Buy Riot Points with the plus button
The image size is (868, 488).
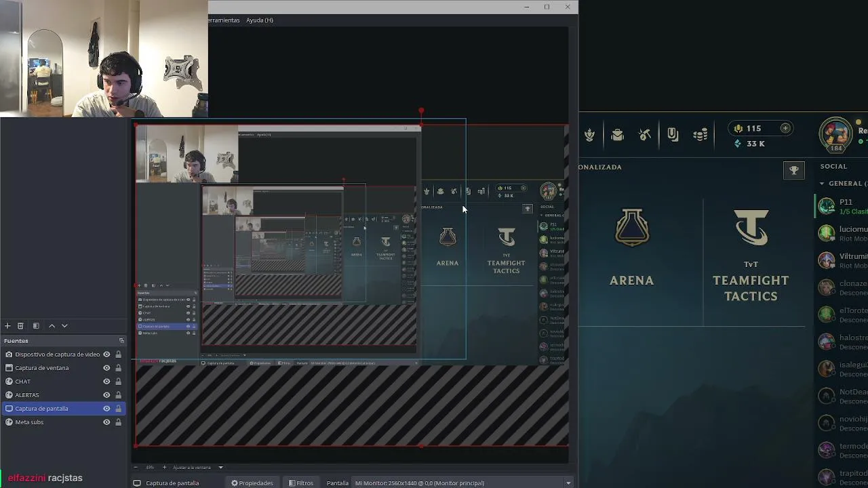coord(785,128)
